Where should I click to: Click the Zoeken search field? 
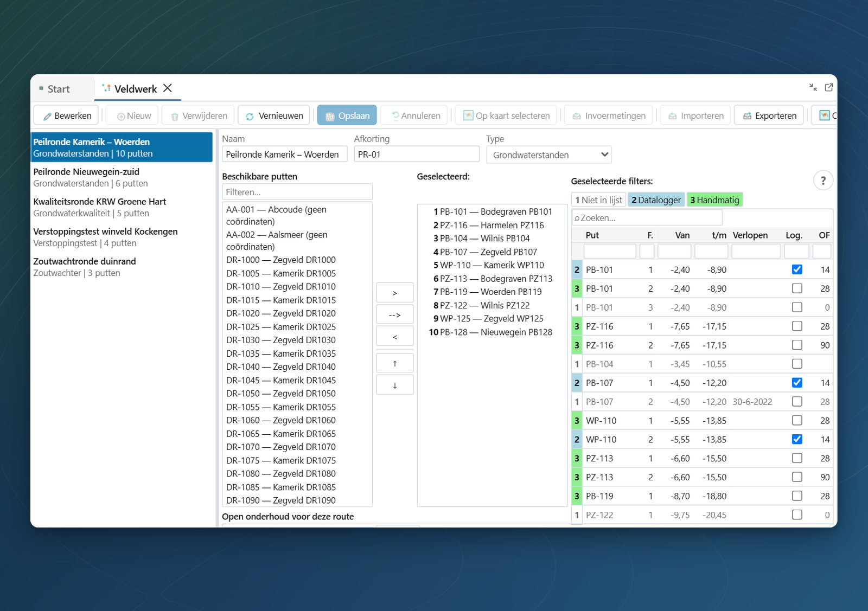(x=647, y=218)
